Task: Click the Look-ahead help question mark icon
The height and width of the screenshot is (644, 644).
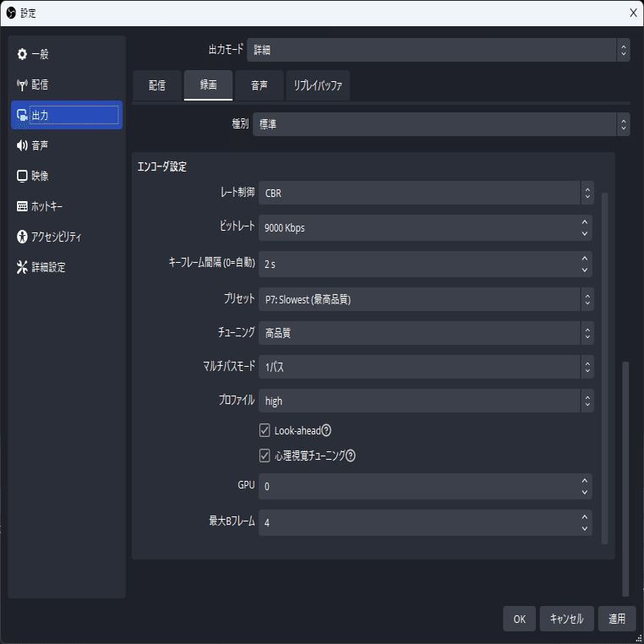Action: pyautogui.click(x=326, y=430)
